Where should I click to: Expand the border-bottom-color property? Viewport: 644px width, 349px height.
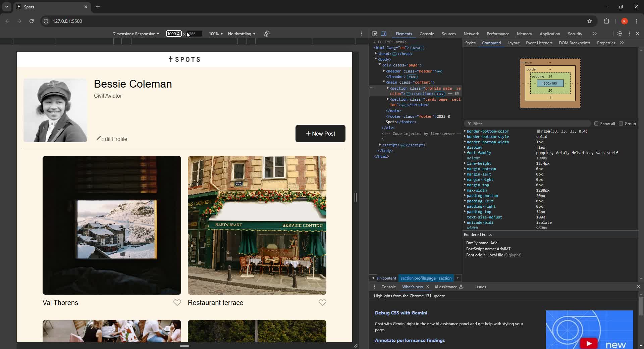coord(465,131)
